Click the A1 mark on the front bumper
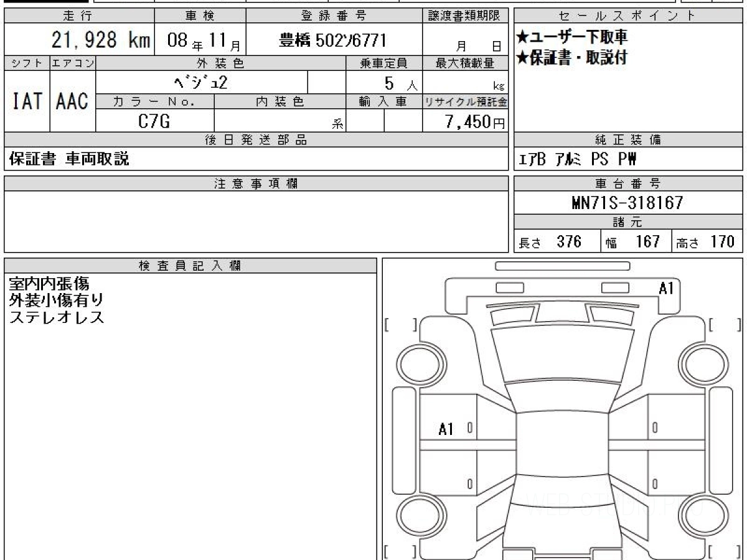 (666, 288)
